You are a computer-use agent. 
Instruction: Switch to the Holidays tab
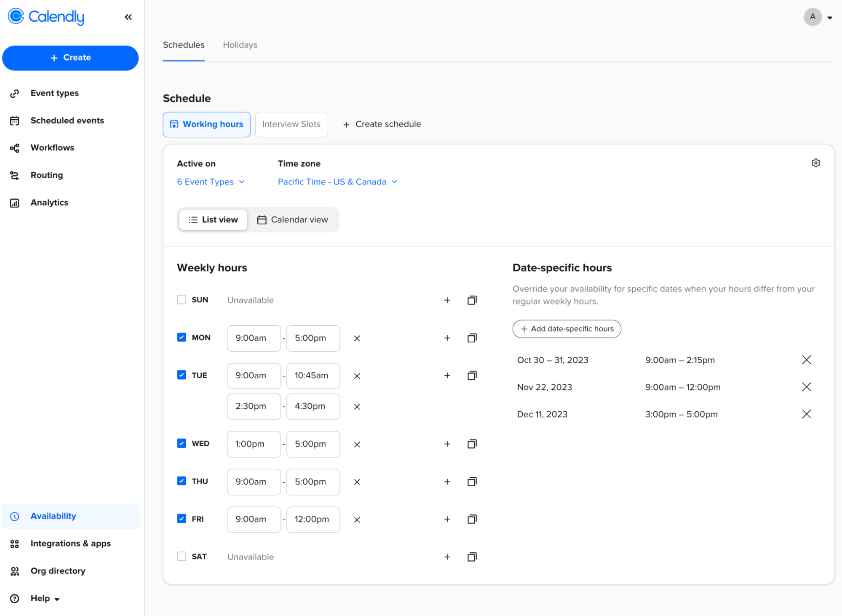pyautogui.click(x=240, y=45)
